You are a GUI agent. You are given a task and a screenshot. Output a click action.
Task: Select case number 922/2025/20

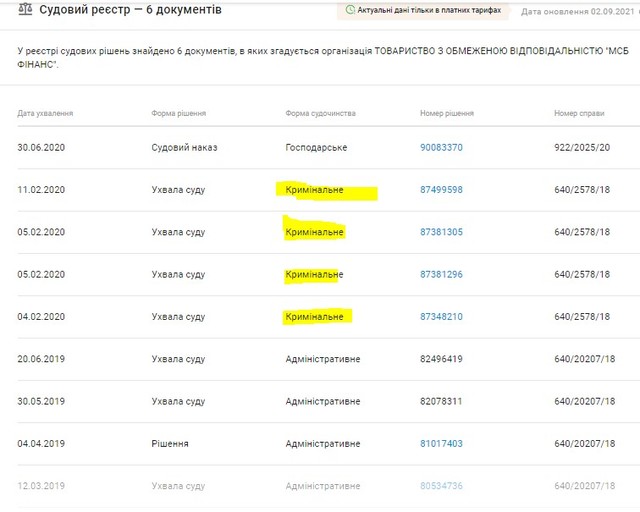582,147
